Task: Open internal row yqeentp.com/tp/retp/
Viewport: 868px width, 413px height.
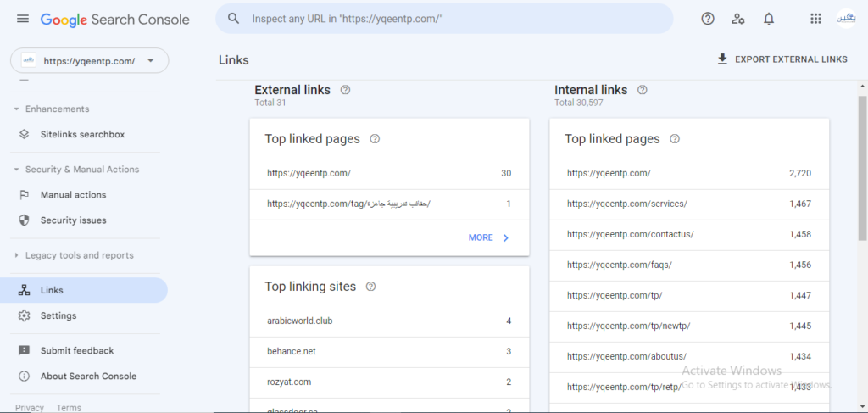Action: (x=689, y=387)
